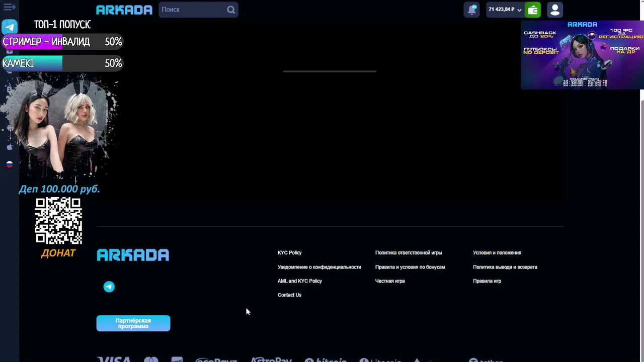Open Правила и условия по бонусам link
The height and width of the screenshot is (362, 644).
[x=410, y=267]
